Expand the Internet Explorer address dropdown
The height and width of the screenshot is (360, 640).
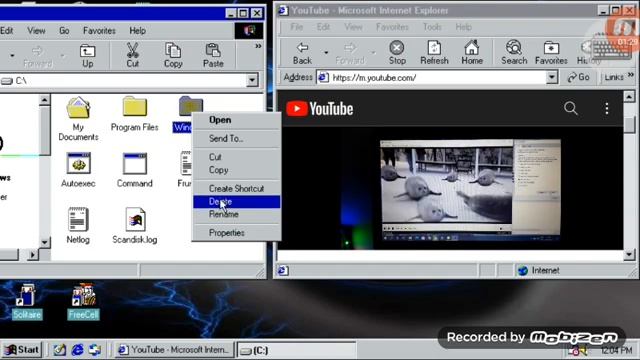[x=552, y=77]
